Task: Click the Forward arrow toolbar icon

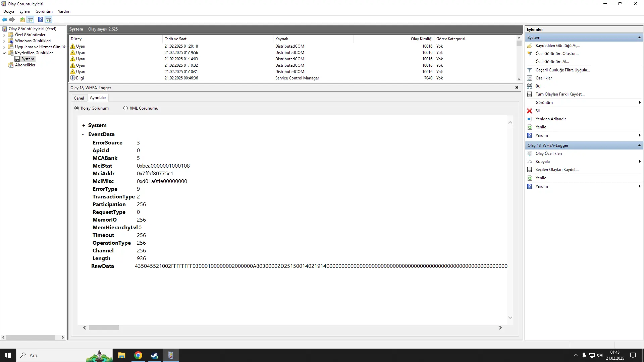Action: tap(12, 19)
